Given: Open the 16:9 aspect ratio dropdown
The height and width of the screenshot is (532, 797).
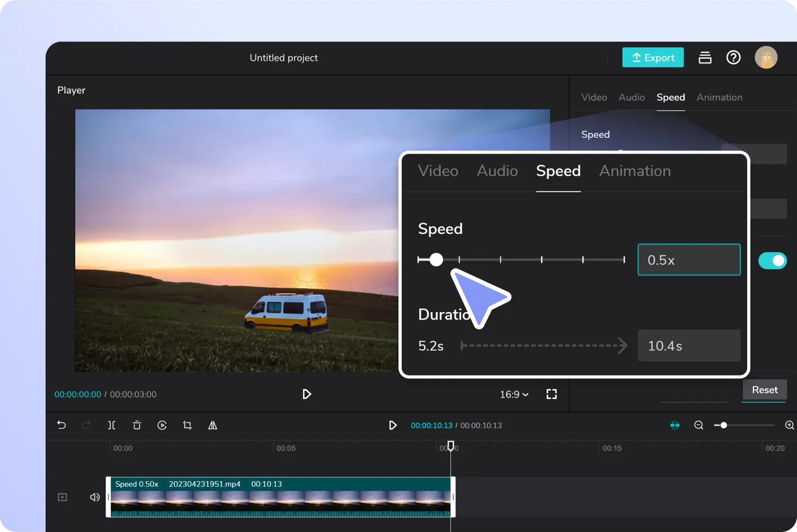Looking at the screenshot, I should click(x=514, y=394).
